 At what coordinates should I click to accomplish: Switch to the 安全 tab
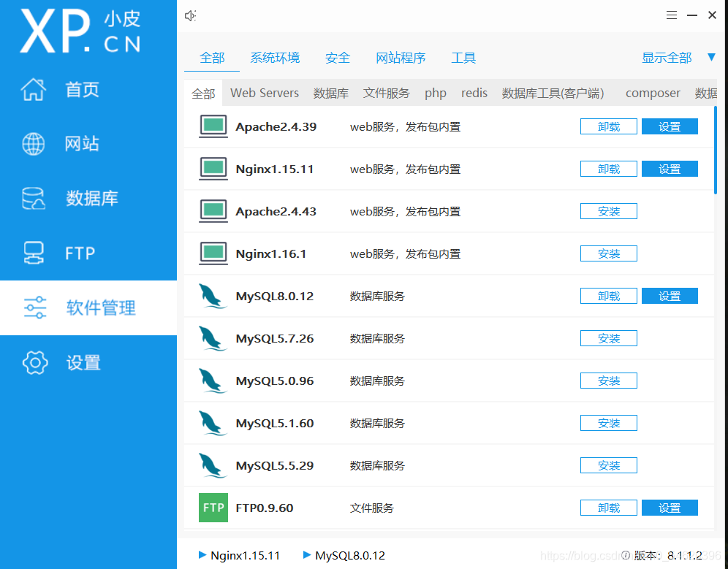338,58
